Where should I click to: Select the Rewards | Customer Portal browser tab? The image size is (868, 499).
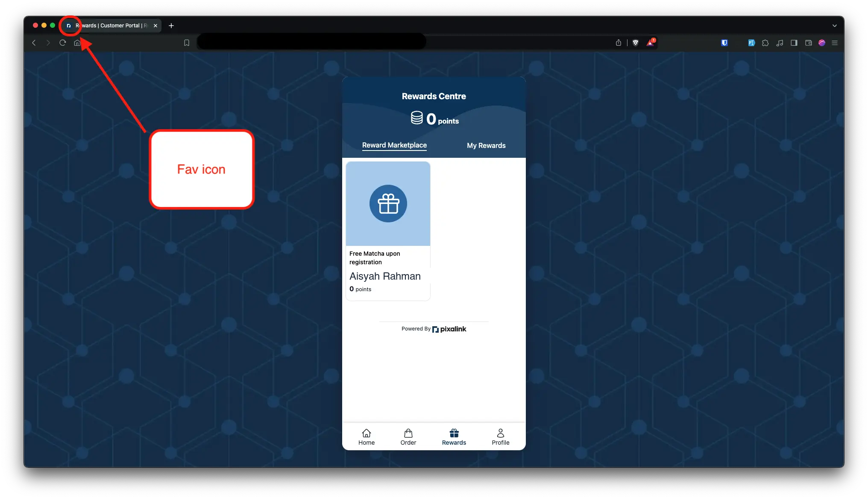(x=111, y=26)
